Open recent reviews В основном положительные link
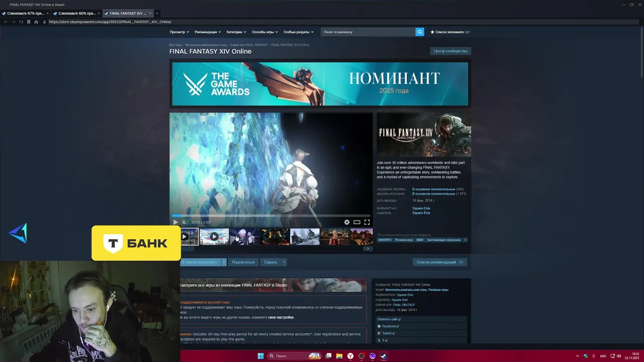The image size is (644, 362). tap(433, 189)
